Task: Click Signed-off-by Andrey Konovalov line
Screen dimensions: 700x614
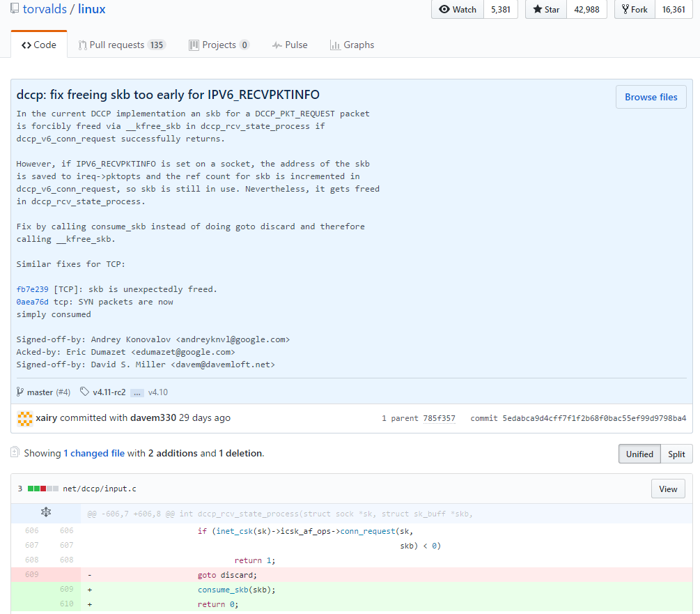Action: click(153, 339)
